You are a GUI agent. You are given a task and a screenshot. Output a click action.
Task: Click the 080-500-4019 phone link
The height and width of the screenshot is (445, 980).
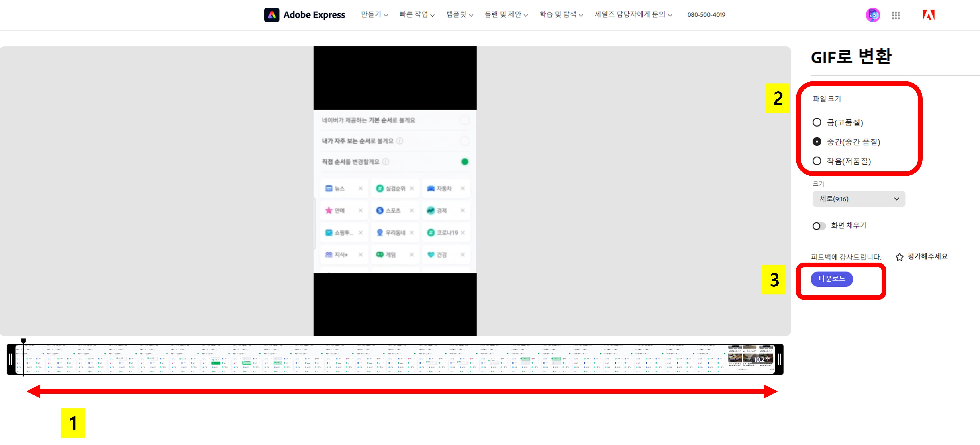706,15
